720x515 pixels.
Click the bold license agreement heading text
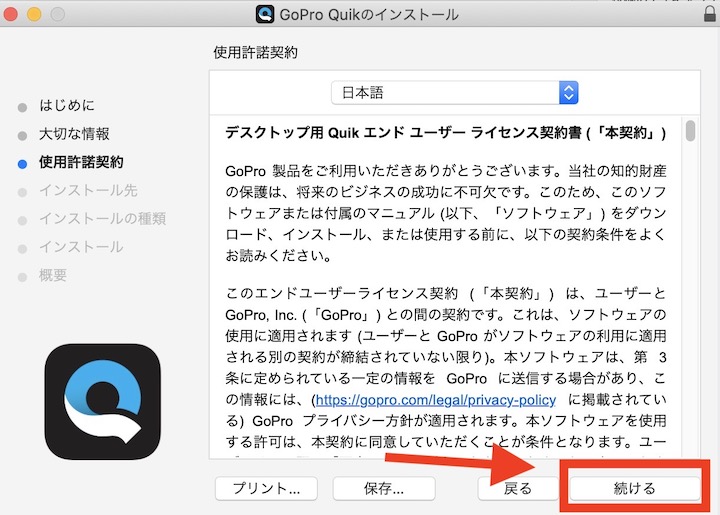(x=445, y=131)
